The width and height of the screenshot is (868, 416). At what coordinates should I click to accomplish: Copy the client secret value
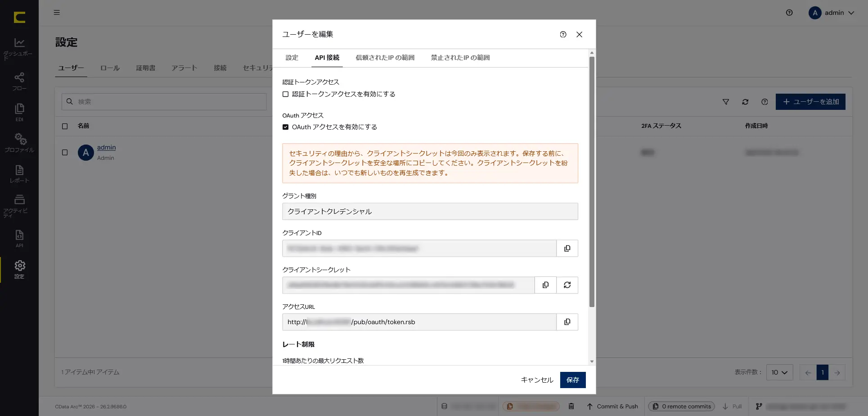click(x=545, y=285)
